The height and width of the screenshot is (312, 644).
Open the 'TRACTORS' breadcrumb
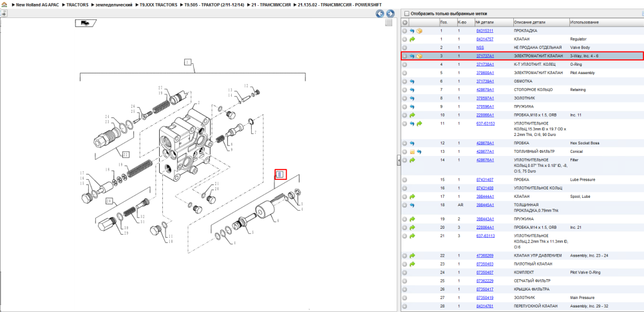77,5
